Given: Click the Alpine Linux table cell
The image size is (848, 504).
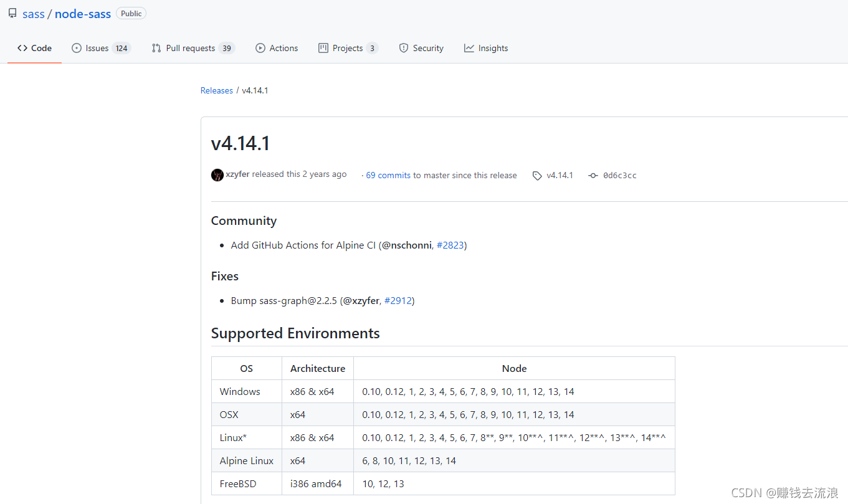Looking at the screenshot, I should (247, 461).
